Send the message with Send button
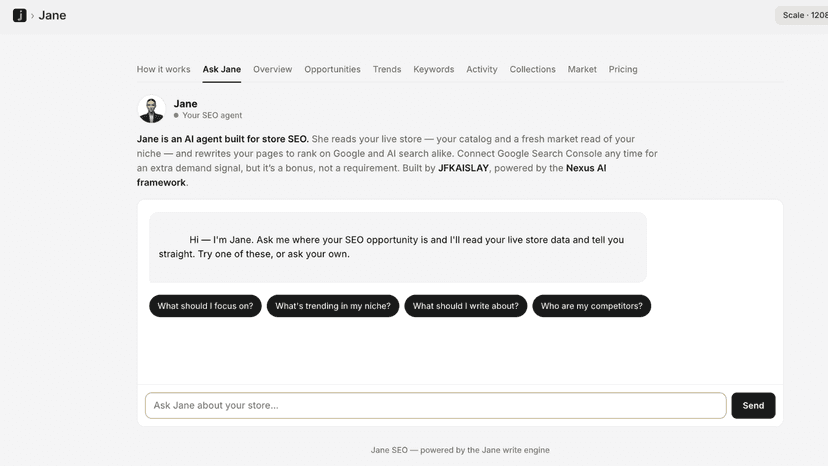This screenshot has height=466, width=828. [x=753, y=405]
